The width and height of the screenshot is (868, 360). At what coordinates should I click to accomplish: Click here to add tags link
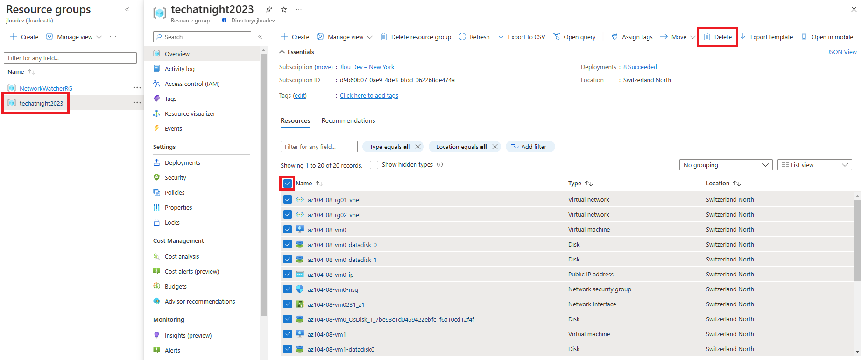coord(369,95)
